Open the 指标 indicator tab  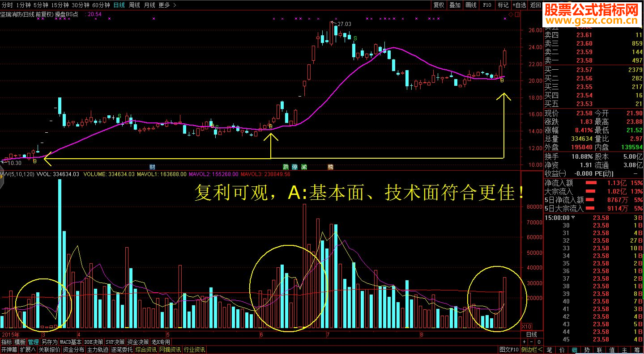7,342
